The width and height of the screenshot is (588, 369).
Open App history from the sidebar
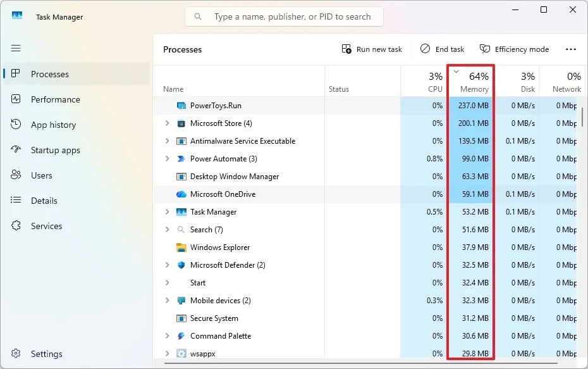(x=16, y=125)
